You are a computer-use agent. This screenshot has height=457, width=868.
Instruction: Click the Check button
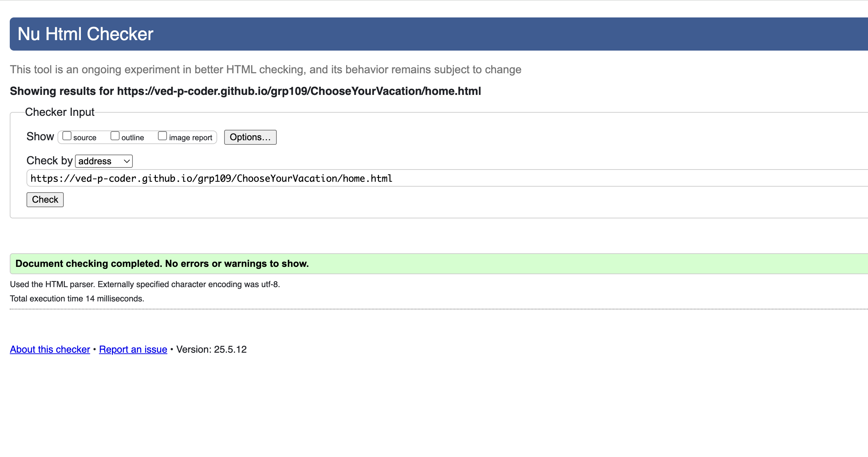point(45,200)
